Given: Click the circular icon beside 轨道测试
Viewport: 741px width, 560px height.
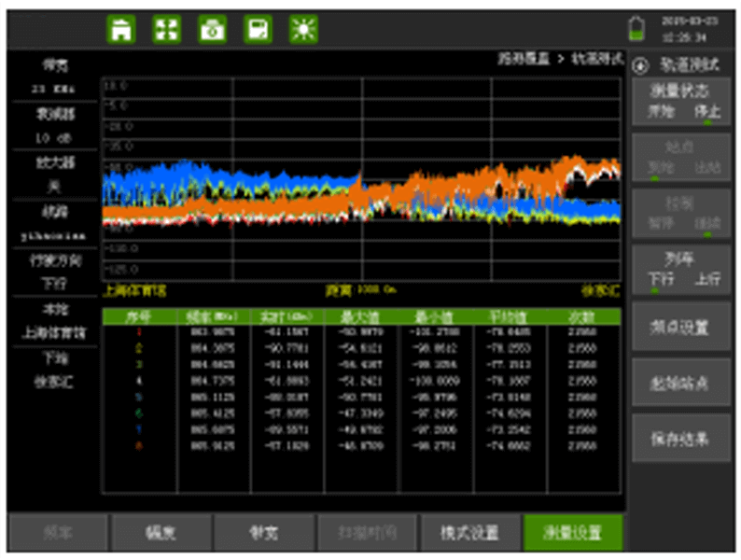Looking at the screenshot, I should 640,66.
